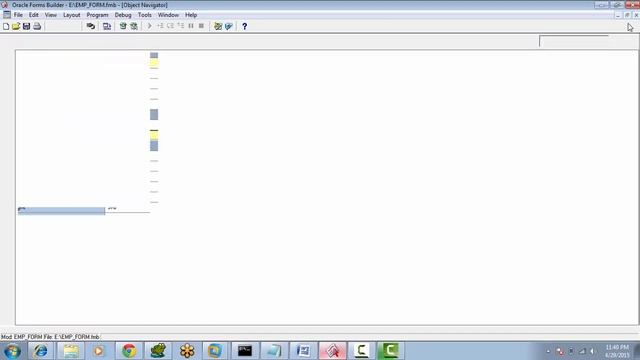Open the Edit menu

tap(33, 15)
